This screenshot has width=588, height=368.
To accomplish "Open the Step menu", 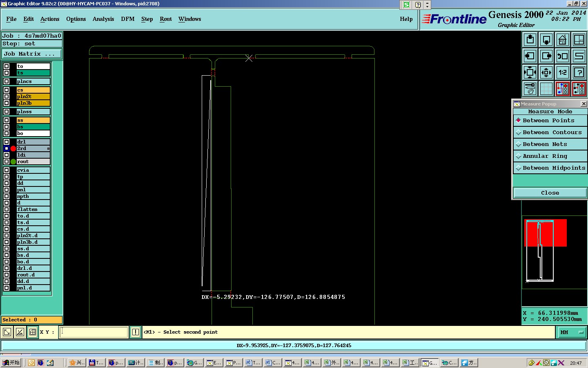I will point(147,19).
